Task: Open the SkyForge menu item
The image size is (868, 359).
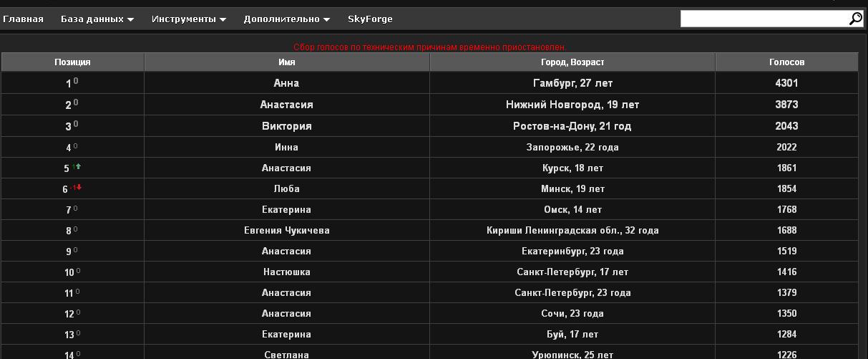Action: (x=370, y=19)
